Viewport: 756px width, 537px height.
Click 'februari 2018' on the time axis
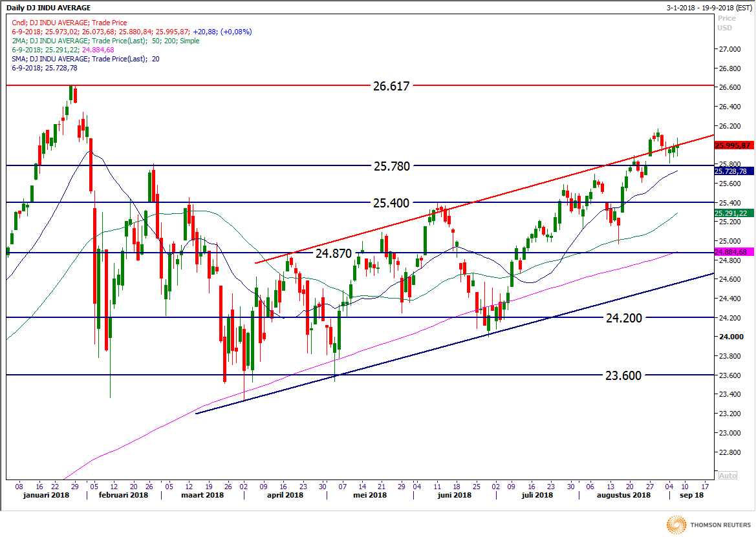[124, 495]
